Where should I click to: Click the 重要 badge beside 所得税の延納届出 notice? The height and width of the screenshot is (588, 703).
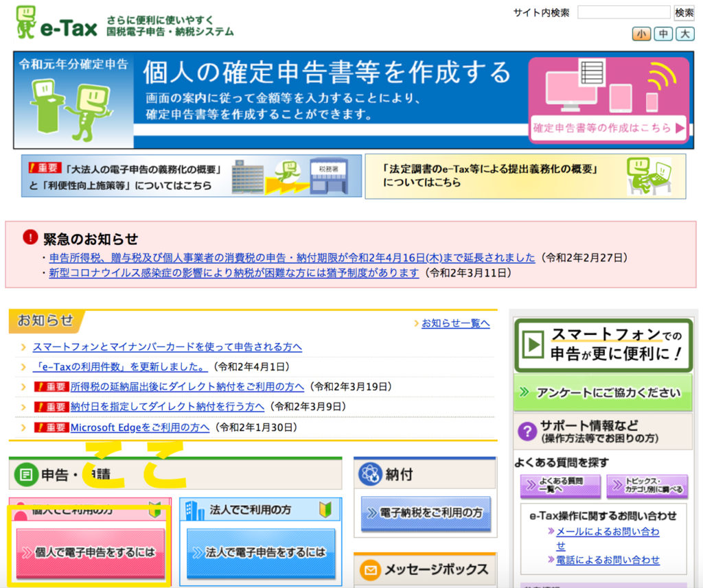51,387
